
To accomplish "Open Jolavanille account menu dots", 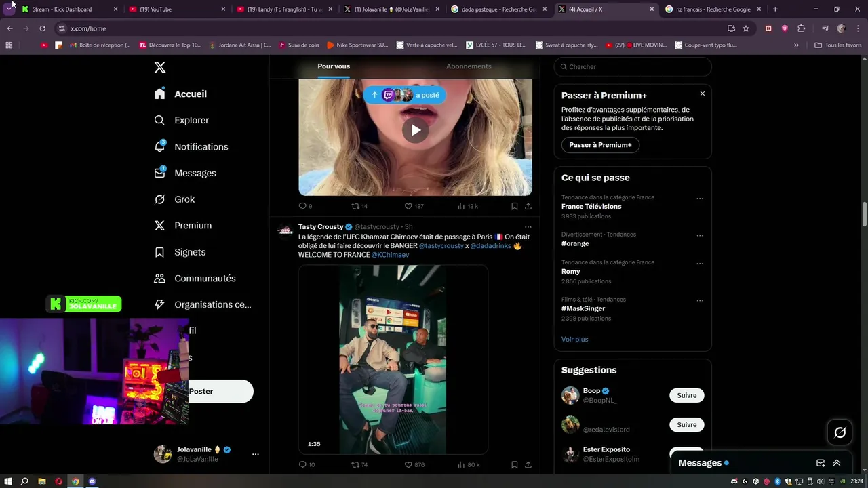I will coord(256,454).
